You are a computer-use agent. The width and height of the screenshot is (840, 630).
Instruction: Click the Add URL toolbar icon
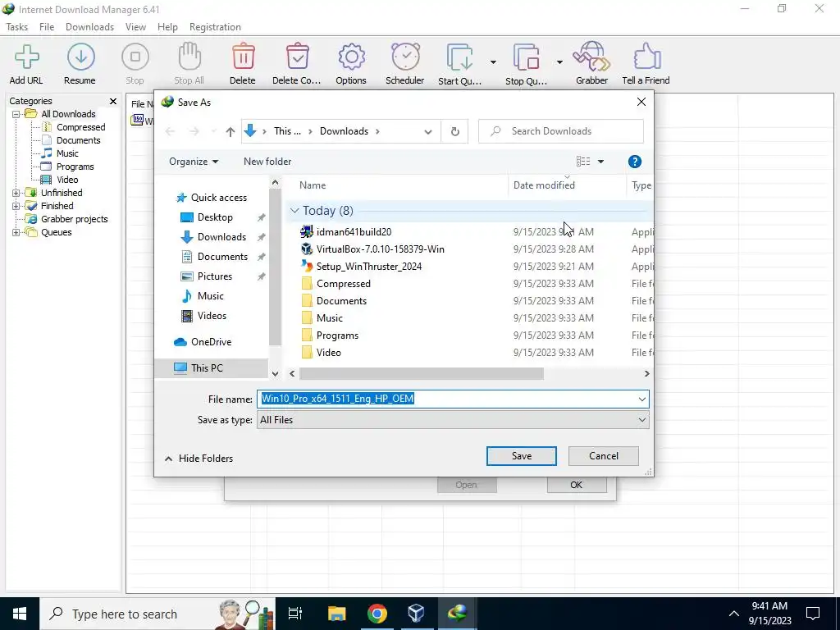(26, 57)
